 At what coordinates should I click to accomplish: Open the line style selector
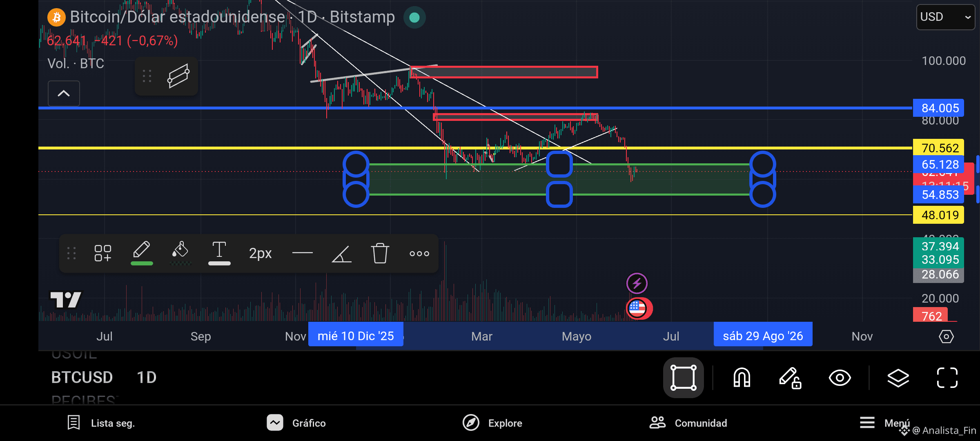click(303, 253)
